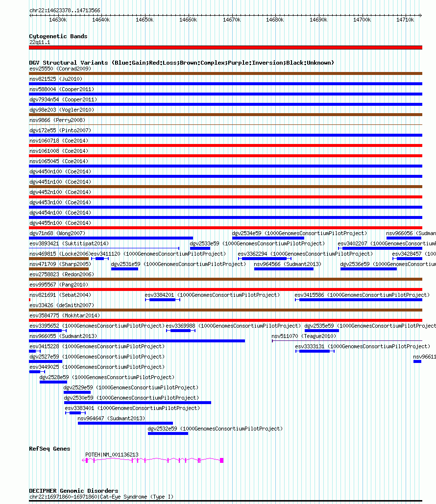436x504 pixels.
Task: Open variant nsv471709 (Sharp2005)
Action: point(60,264)
